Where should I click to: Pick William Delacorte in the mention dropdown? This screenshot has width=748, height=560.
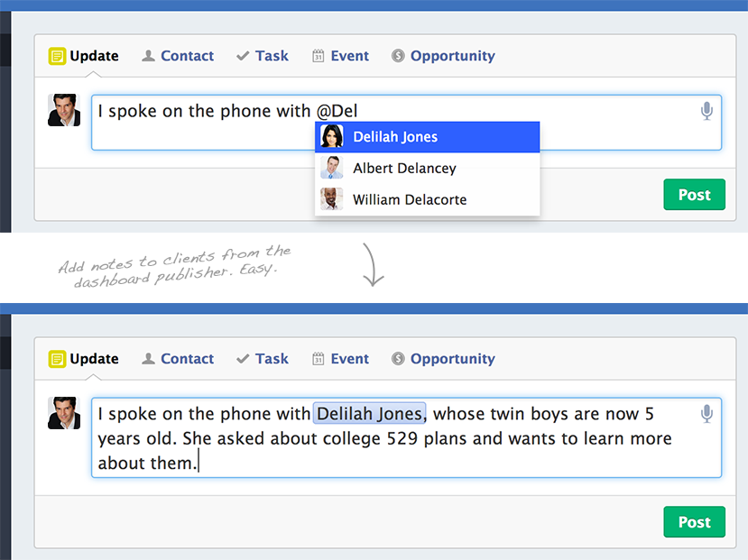[x=428, y=199]
